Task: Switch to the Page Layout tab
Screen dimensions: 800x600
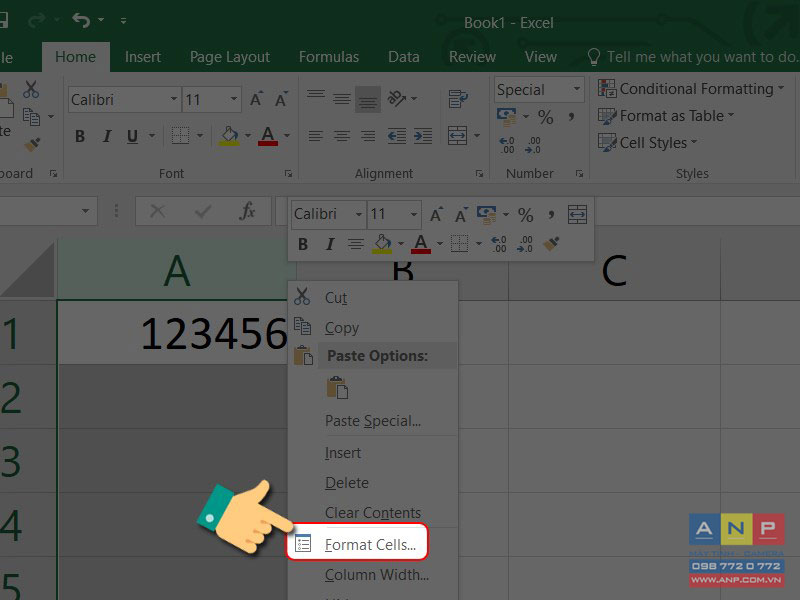Action: click(x=230, y=57)
